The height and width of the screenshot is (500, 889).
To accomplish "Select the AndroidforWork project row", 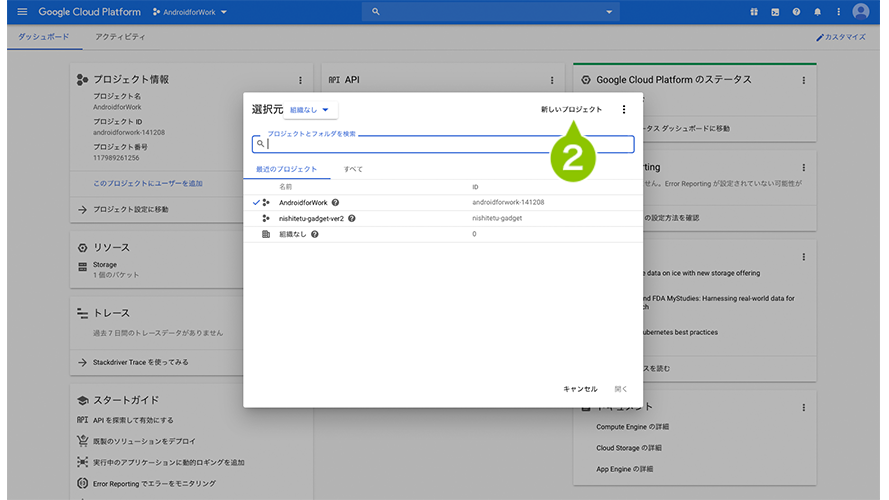I will click(x=443, y=202).
